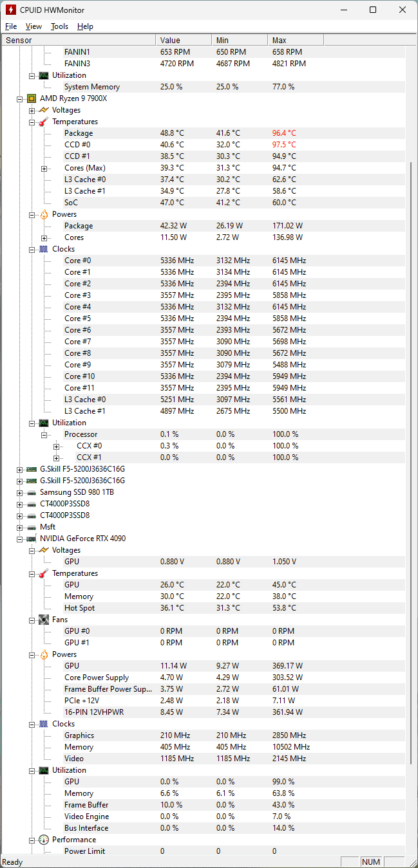Click the AMD Ryzen 9 7900X CPU icon

point(31,98)
